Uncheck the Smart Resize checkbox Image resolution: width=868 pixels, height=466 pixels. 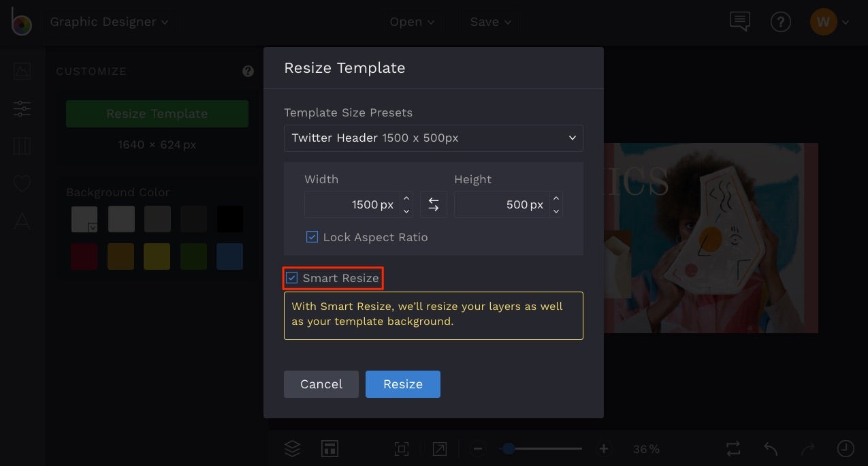[292, 277]
